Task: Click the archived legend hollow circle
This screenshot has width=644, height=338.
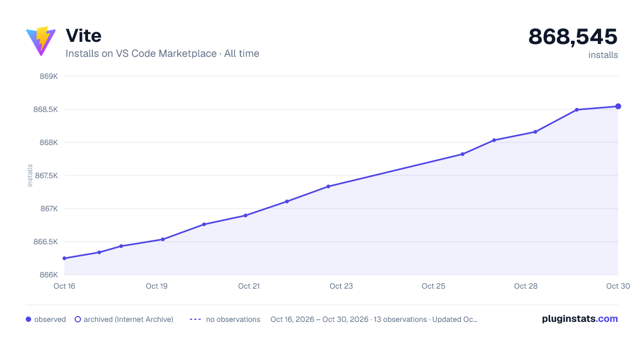Action: coord(78,319)
